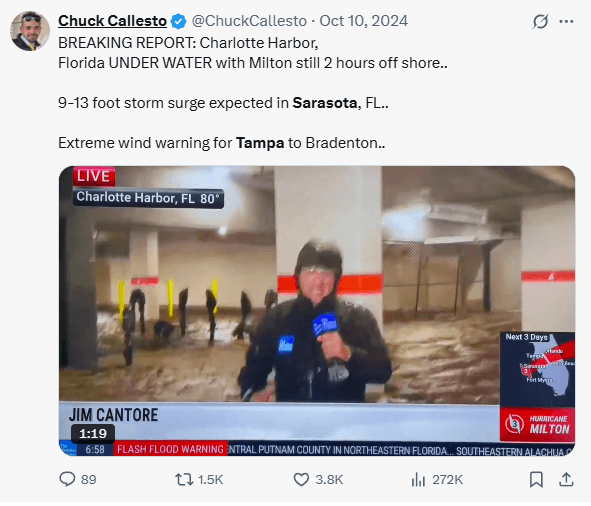Image resolution: width=591 pixels, height=506 pixels.
Task: Click the 1.5K reposts count
Action: [210, 480]
